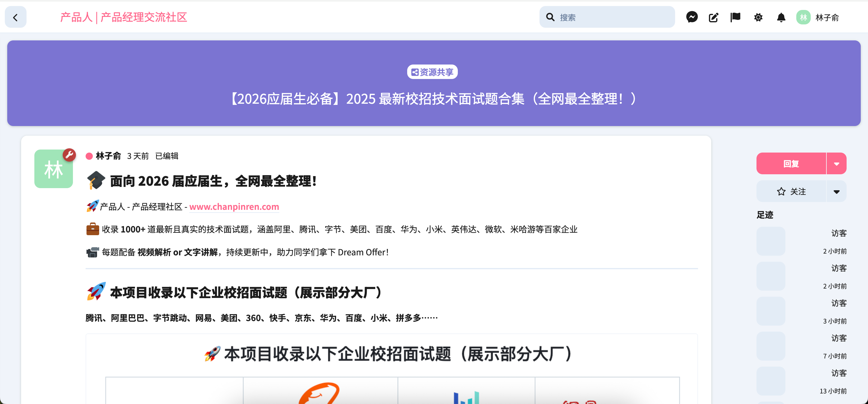Click the 已编辑 edited label
This screenshot has height=404, width=868.
(x=166, y=156)
